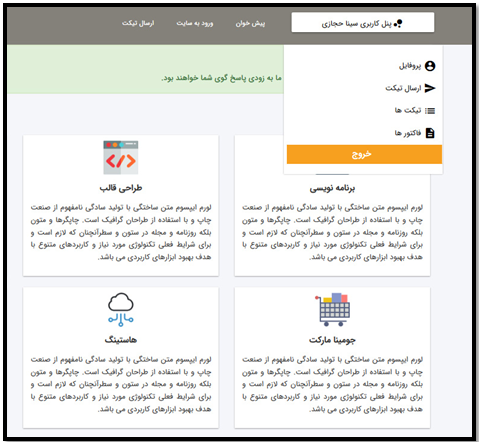Click the description paragraph under هاستینگ
The width and height of the screenshot is (479, 442).
pos(121,384)
